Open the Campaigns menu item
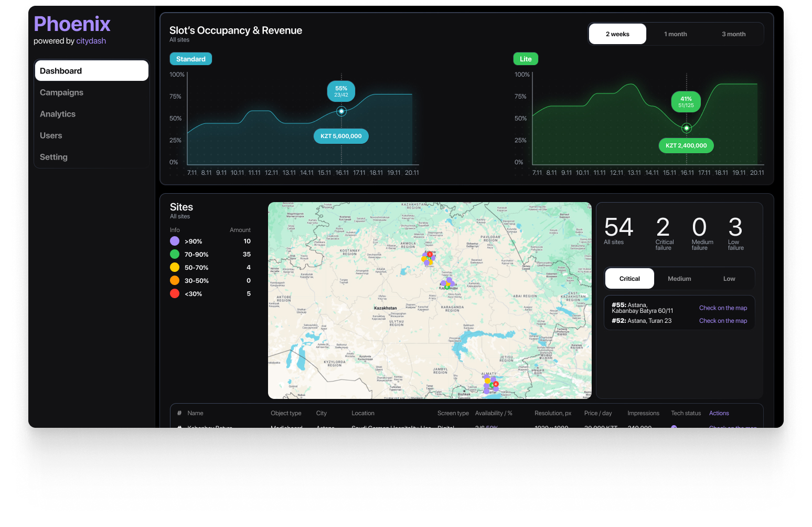The image size is (812, 527). tap(61, 92)
